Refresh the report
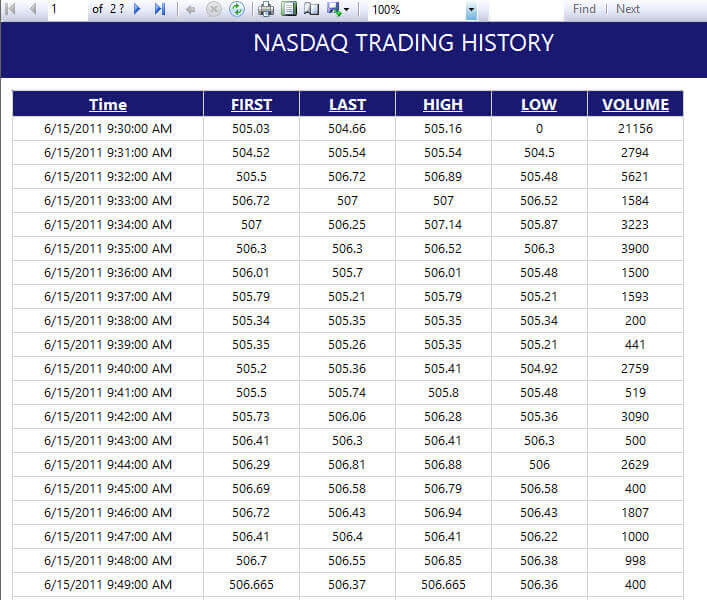The height and width of the screenshot is (600, 707). (x=236, y=9)
